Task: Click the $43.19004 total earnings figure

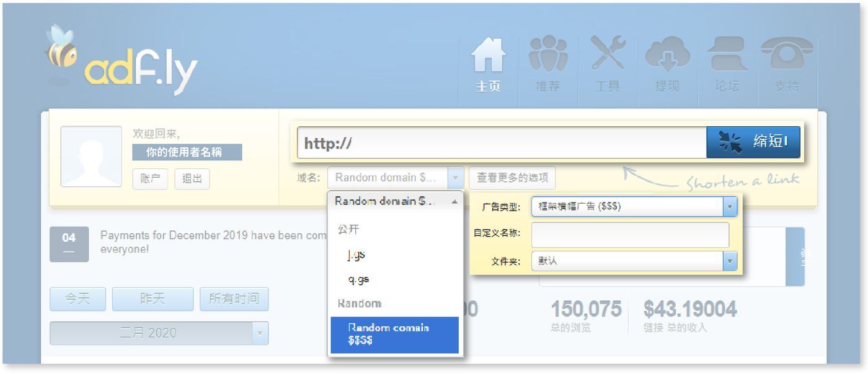Action: coord(690,309)
